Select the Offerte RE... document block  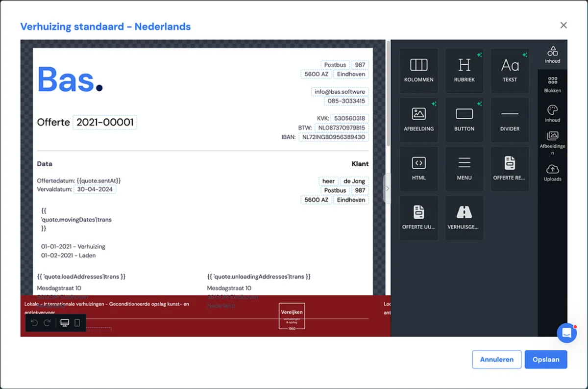(x=510, y=169)
